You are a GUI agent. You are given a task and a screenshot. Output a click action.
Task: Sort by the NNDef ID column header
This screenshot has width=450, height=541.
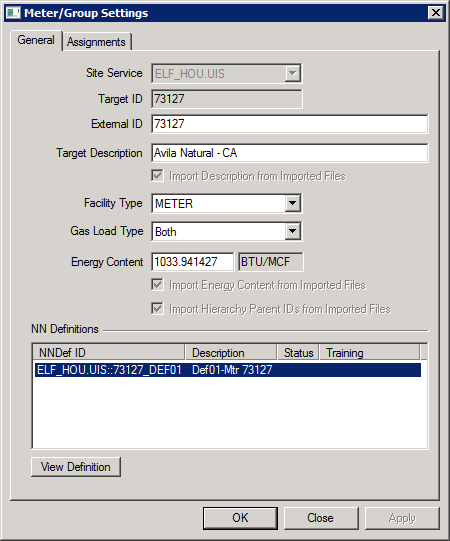point(109,353)
